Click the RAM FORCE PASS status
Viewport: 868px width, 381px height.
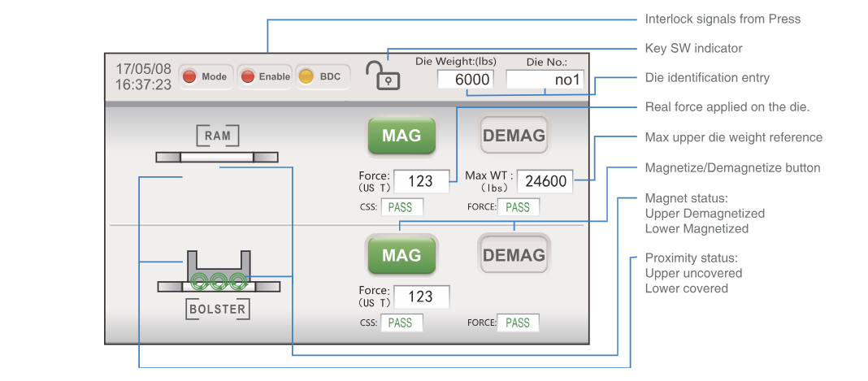click(x=519, y=207)
